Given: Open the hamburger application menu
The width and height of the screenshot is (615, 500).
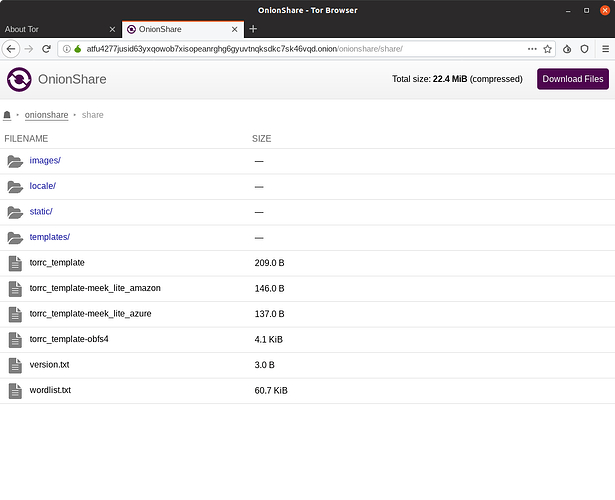Looking at the screenshot, I should click(x=605, y=48).
